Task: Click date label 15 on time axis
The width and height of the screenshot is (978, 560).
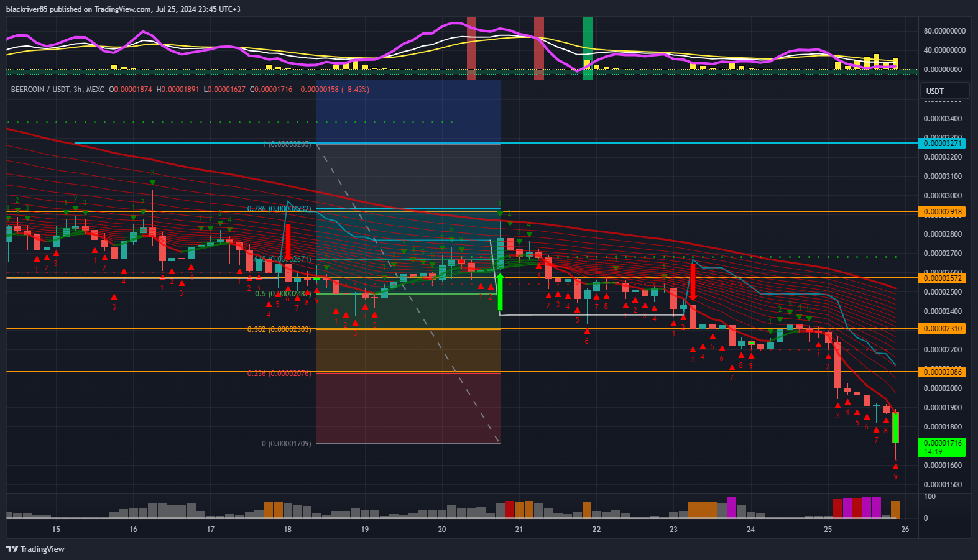Action: pyautogui.click(x=56, y=530)
